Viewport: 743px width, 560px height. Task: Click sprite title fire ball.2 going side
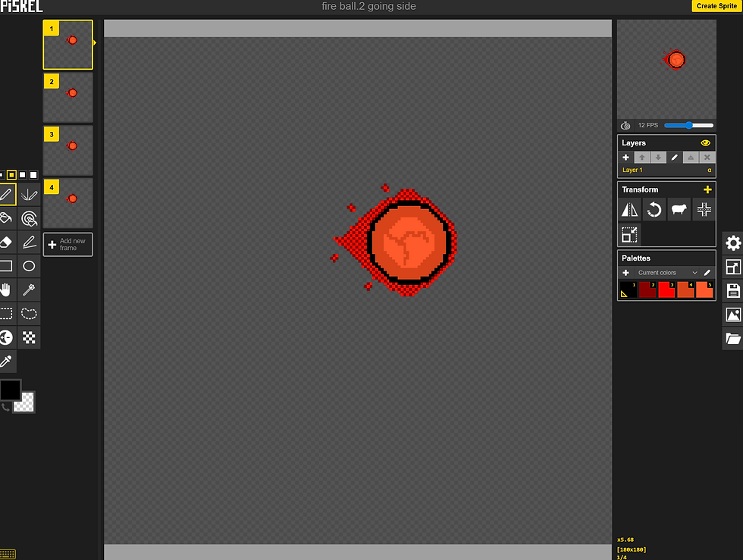tap(368, 6)
